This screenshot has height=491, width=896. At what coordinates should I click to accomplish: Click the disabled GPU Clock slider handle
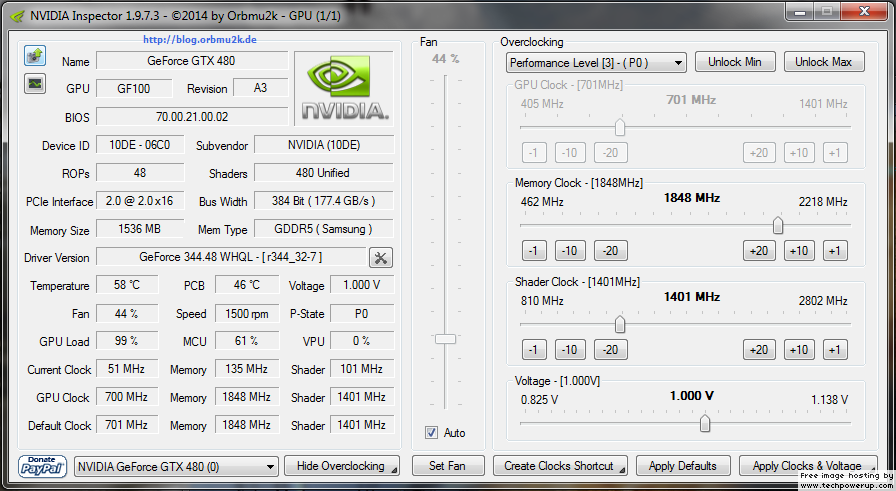click(619, 127)
